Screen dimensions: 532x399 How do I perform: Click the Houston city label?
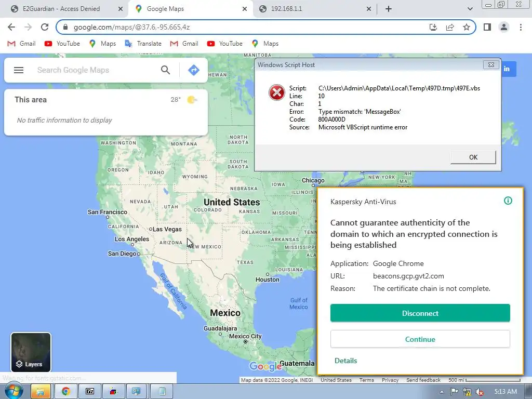268,280
